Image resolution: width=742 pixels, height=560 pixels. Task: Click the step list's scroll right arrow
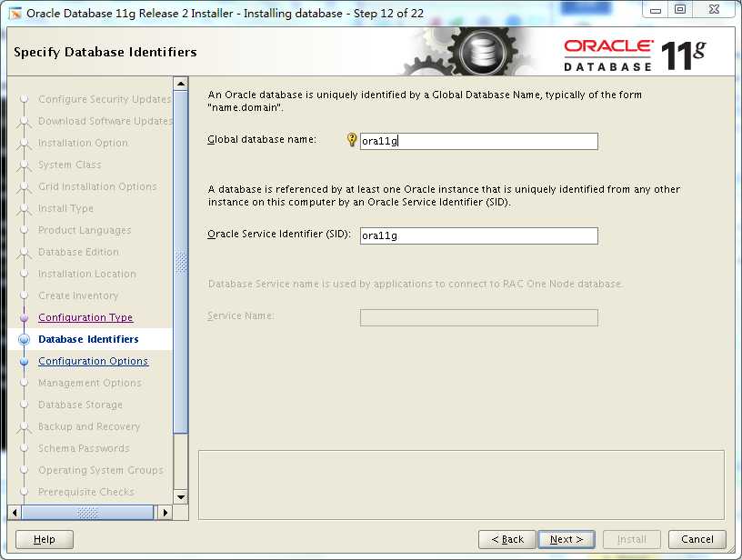point(165,512)
